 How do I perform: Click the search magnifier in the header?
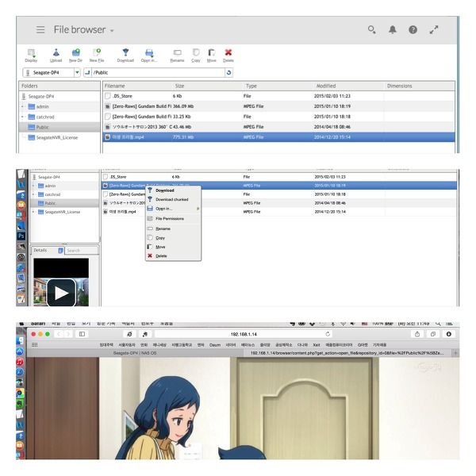[372, 29]
